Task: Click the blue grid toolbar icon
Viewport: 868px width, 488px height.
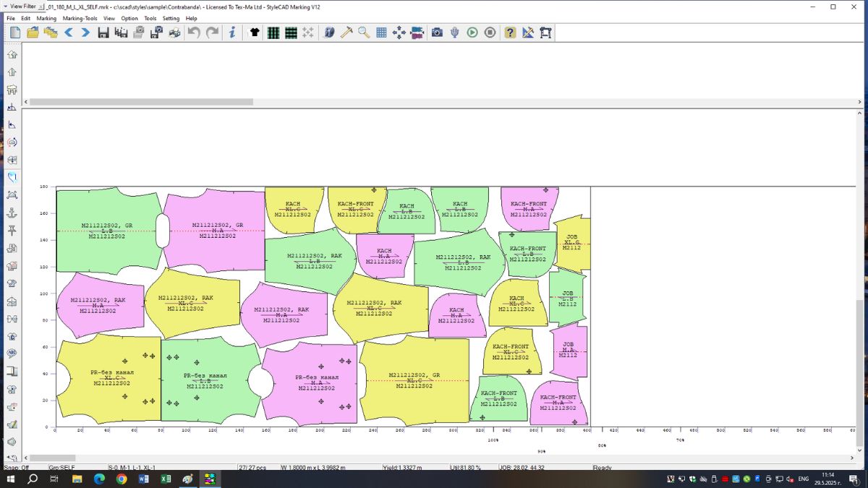Action: [x=381, y=33]
